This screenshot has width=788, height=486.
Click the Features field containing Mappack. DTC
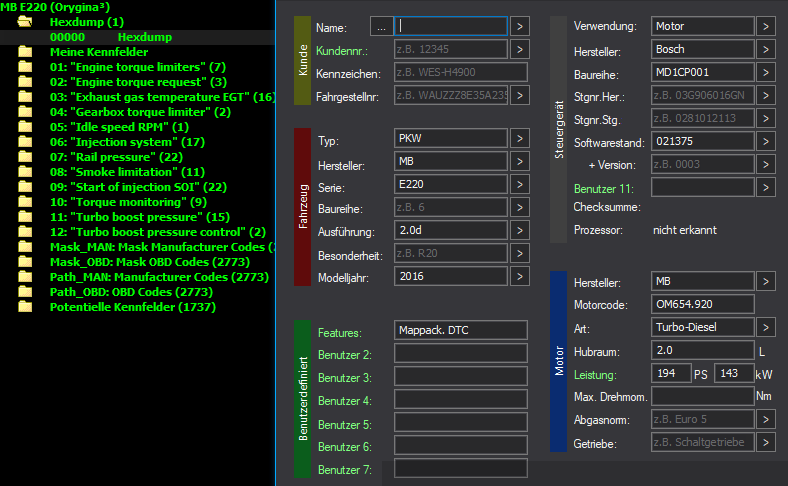pyautogui.click(x=461, y=330)
